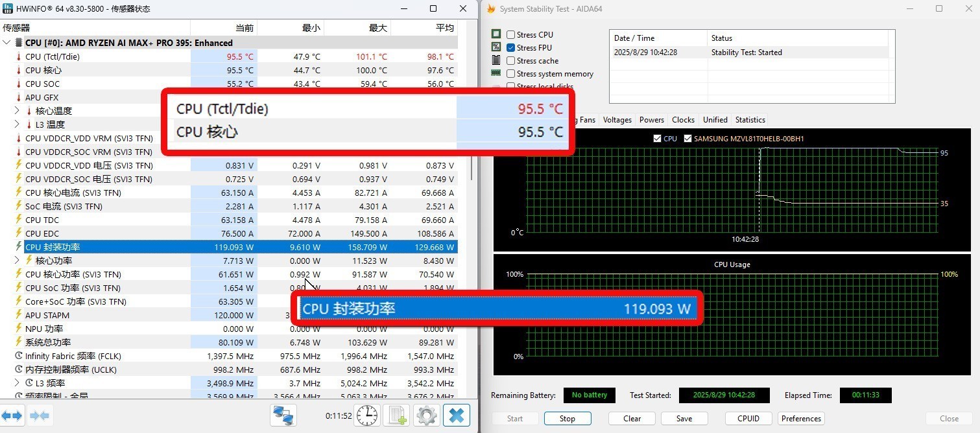This screenshot has width=980, height=433.
Task: Expand the 核心功率 tree row
Action: (17, 261)
